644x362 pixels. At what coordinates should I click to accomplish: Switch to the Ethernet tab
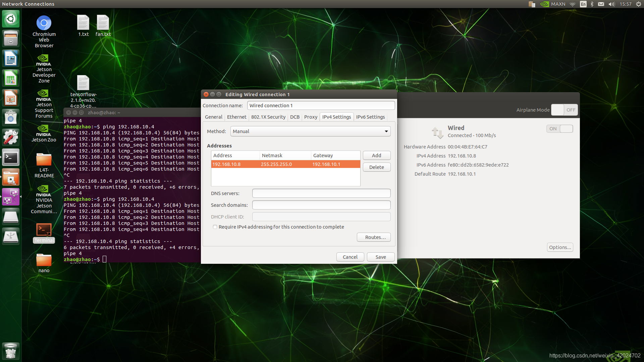click(x=236, y=117)
